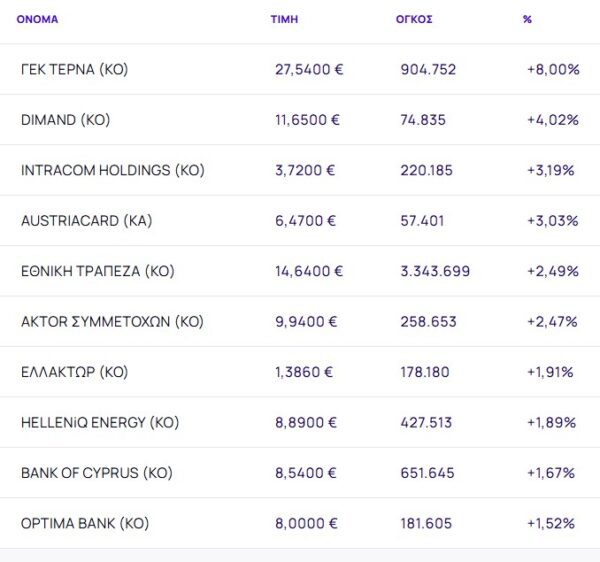Image resolution: width=600 pixels, height=562 pixels.
Task: Open the ΓΕΚ ΤΕΡΝΑ (ΚΟ) stock
Action: (74, 70)
